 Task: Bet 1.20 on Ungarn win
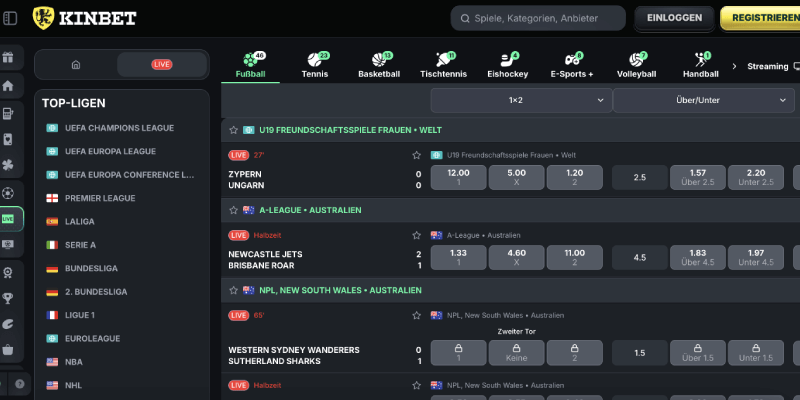[574, 178]
